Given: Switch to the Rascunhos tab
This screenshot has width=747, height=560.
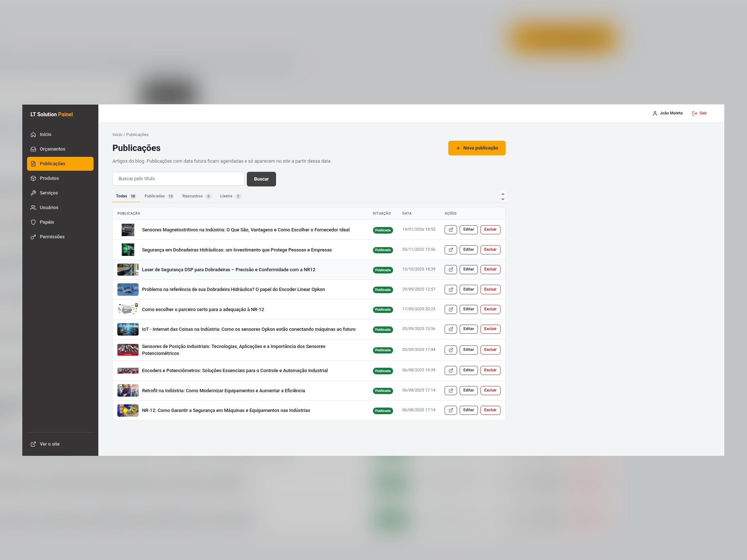Looking at the screenshot, I should [x=197, y=196].
